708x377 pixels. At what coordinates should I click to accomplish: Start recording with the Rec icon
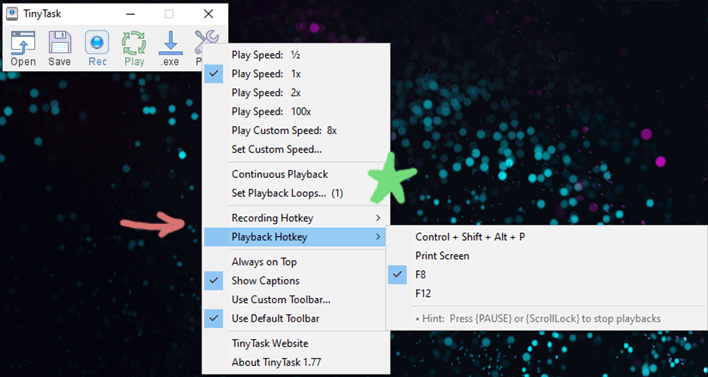(x=97, y=48)
